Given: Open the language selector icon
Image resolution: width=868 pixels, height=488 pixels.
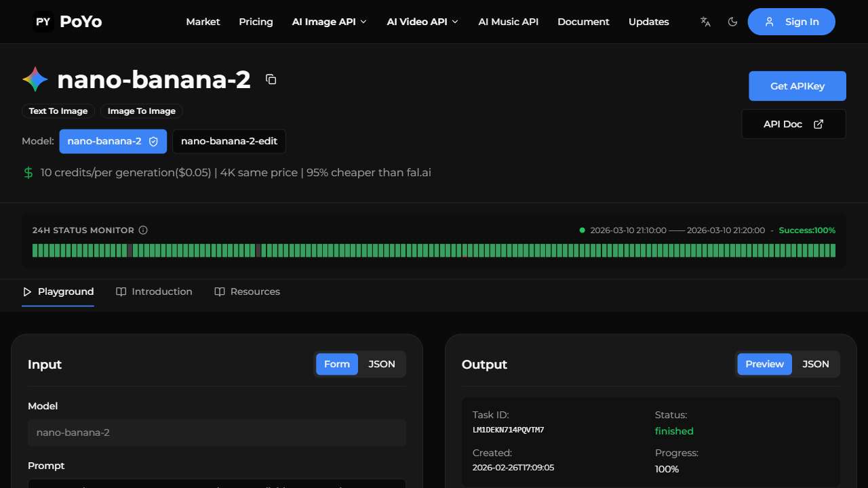Looking at the screenshot, I should (705, 22).
